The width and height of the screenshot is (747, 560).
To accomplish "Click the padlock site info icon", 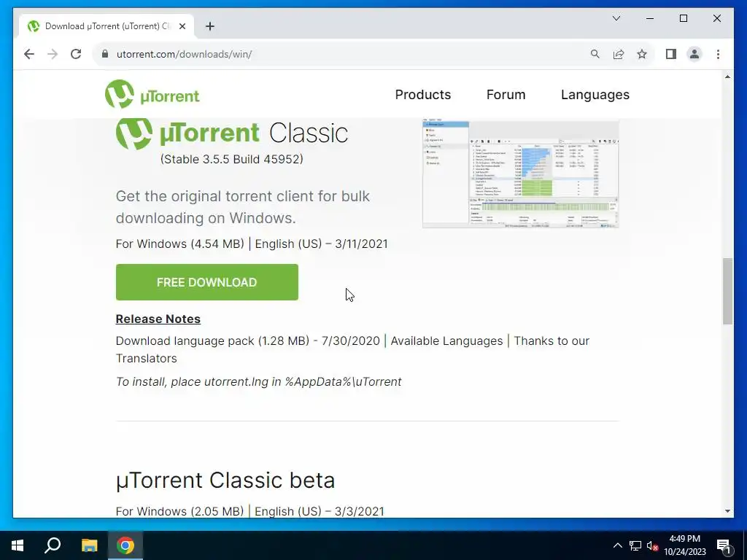I will coord(105,54).
